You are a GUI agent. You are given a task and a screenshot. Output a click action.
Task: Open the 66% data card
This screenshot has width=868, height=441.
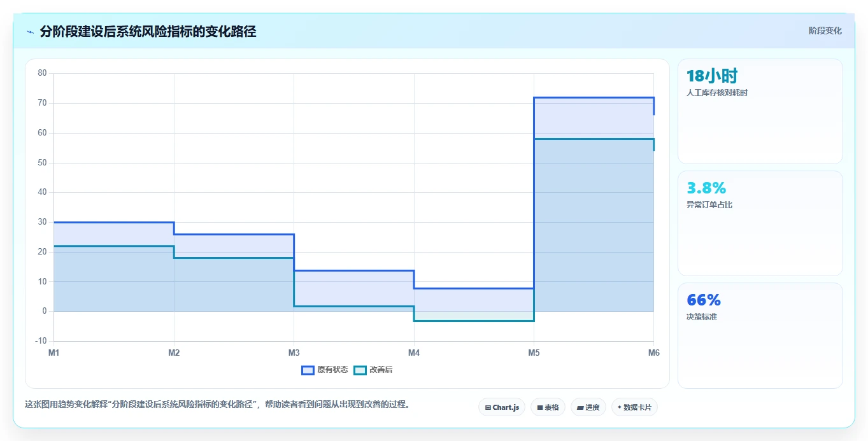coord(760,335)
